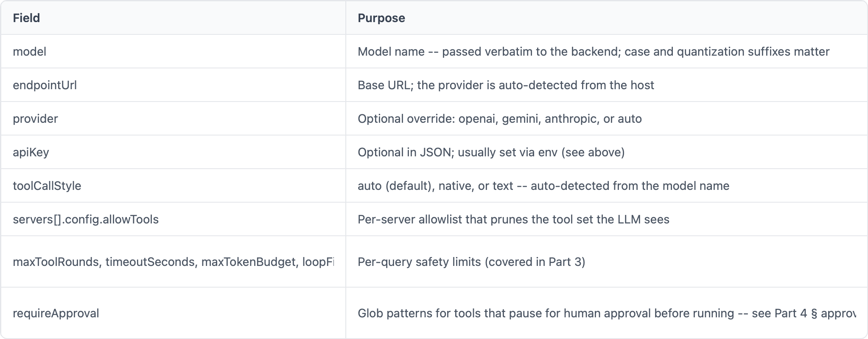Click 'Optional in JSON' description text
The image size is (868, 339).
tap(491, 152)
